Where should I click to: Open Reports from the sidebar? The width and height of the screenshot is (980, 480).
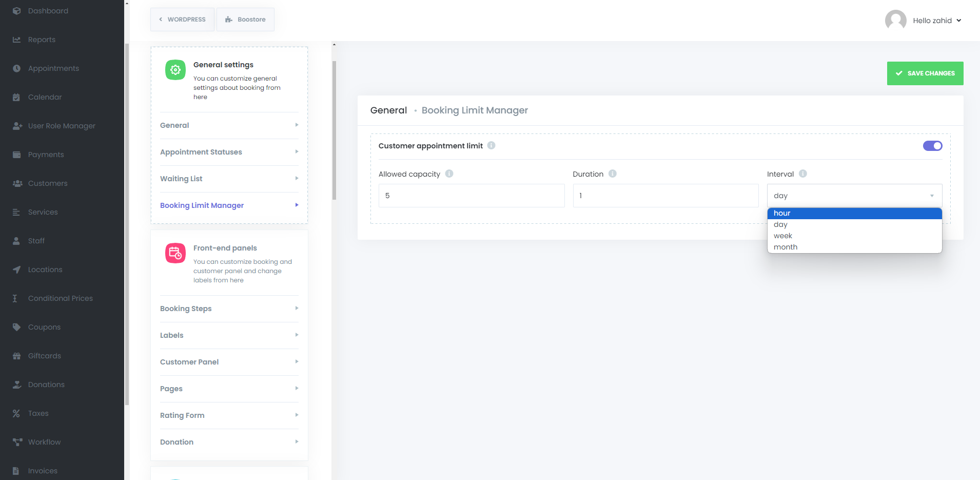(42, 39)
